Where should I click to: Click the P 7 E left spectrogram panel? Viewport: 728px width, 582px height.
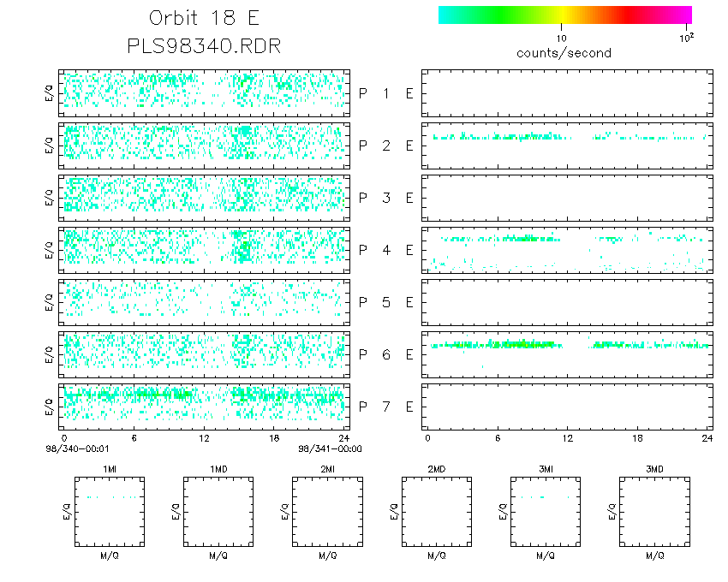tap(205, 407)
